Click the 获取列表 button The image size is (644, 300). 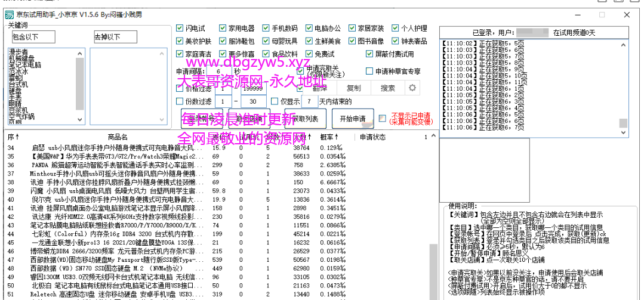pos(305,119)
